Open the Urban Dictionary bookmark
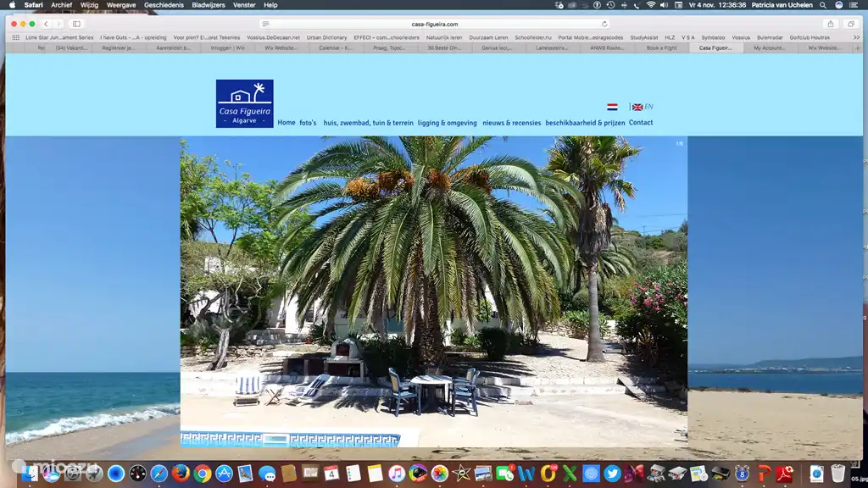Screen dimensions: 868x488 [326, 37]
